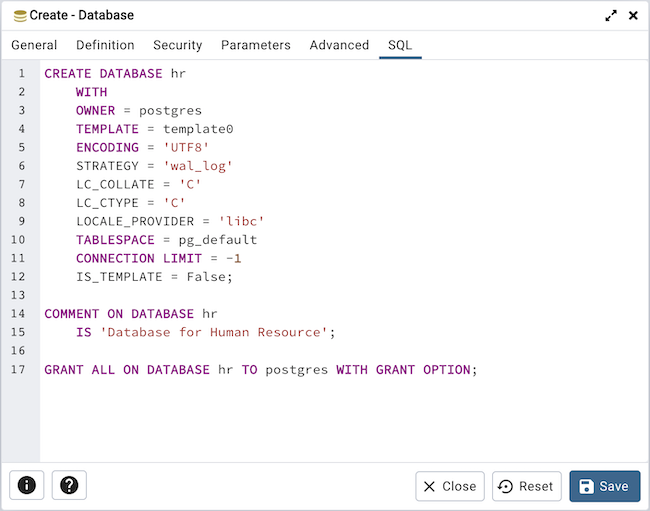Screen dimensions: 650x511
Task: Go to the Security tab
Action: click(177, 45)
